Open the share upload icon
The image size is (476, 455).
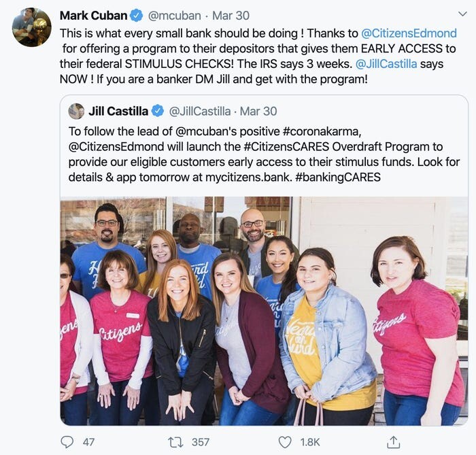point(394,442)
